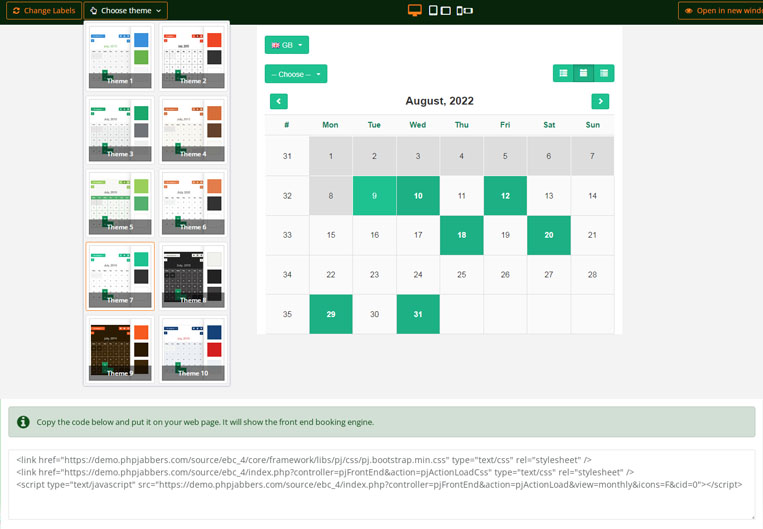Select August 20 on the calendar
The width and height of the screenshot is (763, 529).
tap(549, 235)
